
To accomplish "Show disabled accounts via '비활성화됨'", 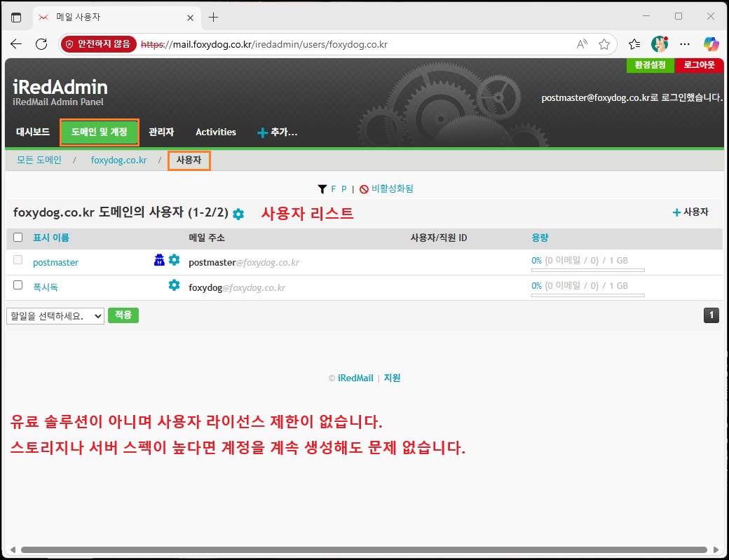I will point(386,189).
